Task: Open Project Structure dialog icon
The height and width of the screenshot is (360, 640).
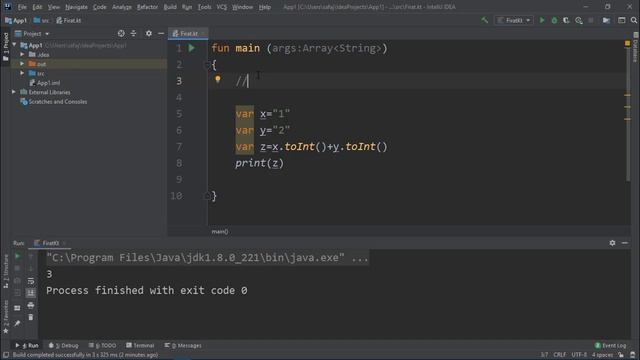Action: (606, 20)
